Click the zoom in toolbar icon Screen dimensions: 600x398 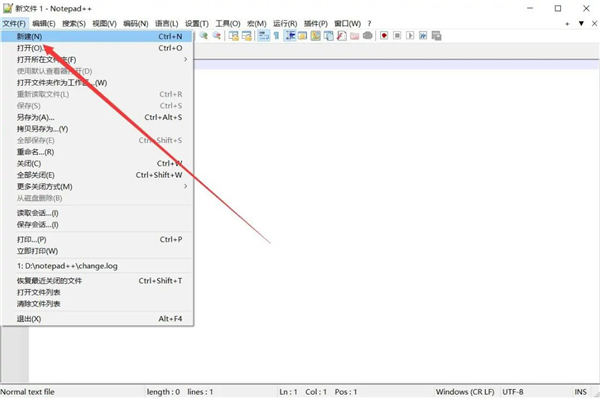(x=204, y=36)
